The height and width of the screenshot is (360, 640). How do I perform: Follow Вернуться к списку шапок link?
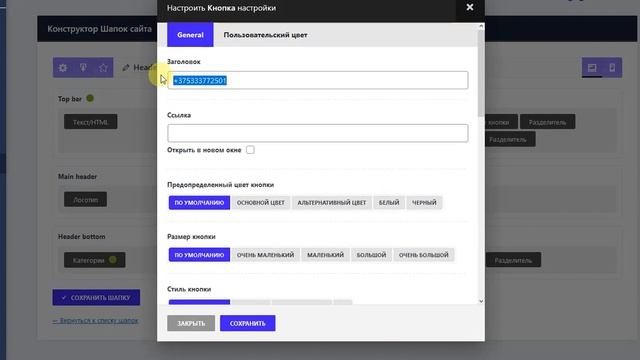point(96,321)
